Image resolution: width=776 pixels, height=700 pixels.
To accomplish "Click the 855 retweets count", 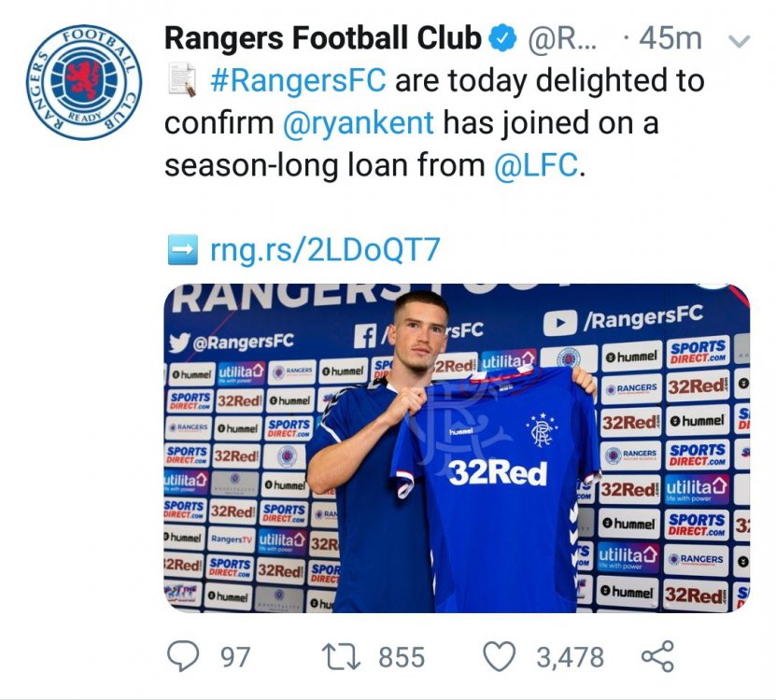I will 402,657.
